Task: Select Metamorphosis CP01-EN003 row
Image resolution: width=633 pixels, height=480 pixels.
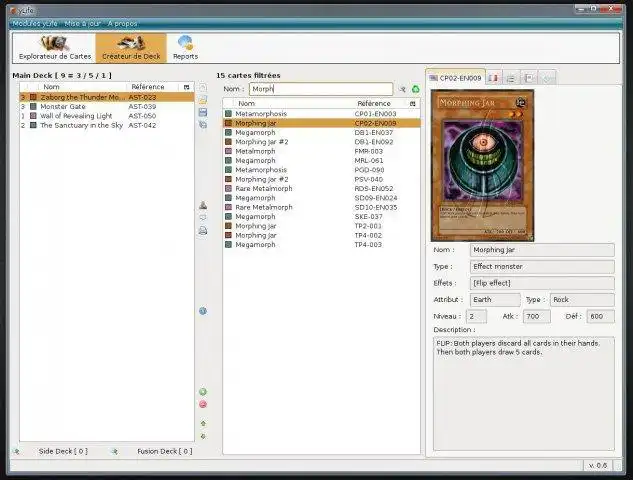Action: 321,114
